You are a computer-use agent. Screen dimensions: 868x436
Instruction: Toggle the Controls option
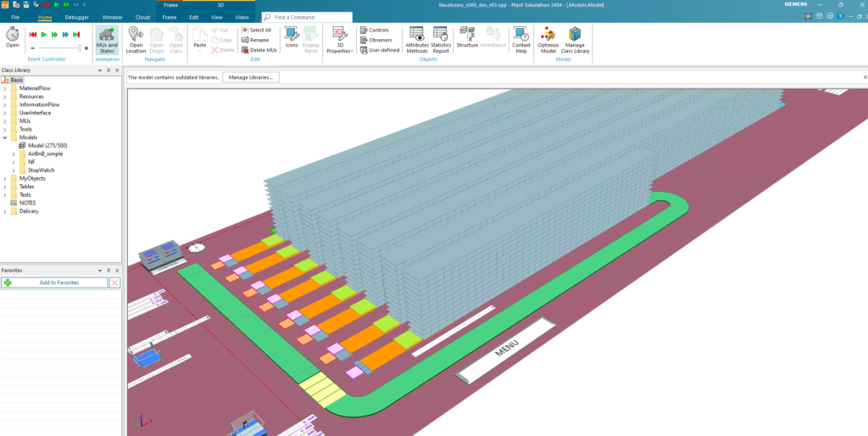pos(374,30)
